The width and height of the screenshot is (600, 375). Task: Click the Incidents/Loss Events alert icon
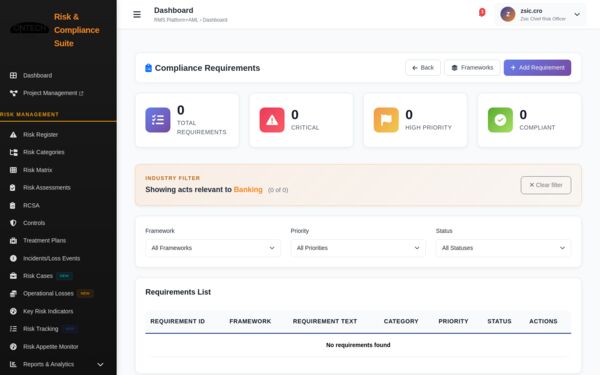coord(13,258)
